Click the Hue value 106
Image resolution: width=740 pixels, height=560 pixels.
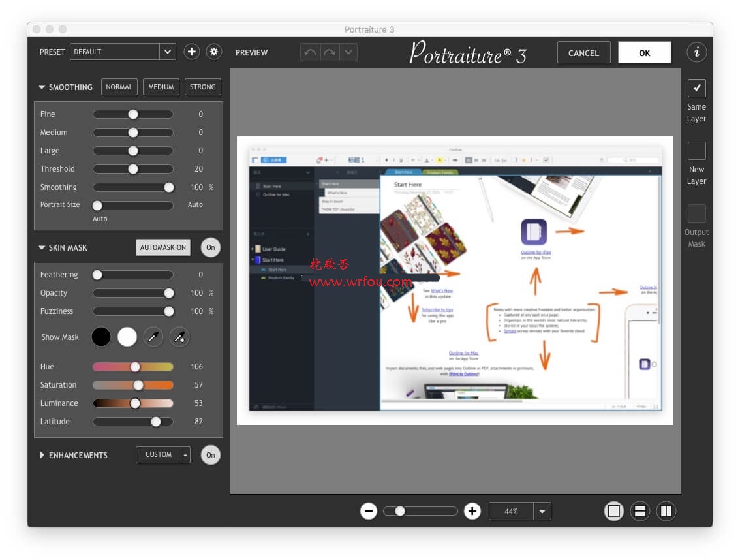[197, 367]
